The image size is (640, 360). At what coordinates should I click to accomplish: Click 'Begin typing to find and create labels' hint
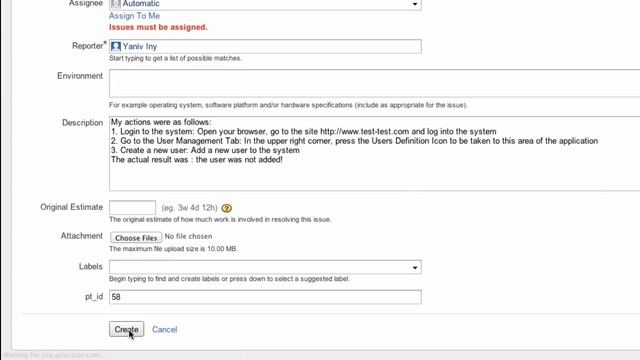(x=229, y=279)
